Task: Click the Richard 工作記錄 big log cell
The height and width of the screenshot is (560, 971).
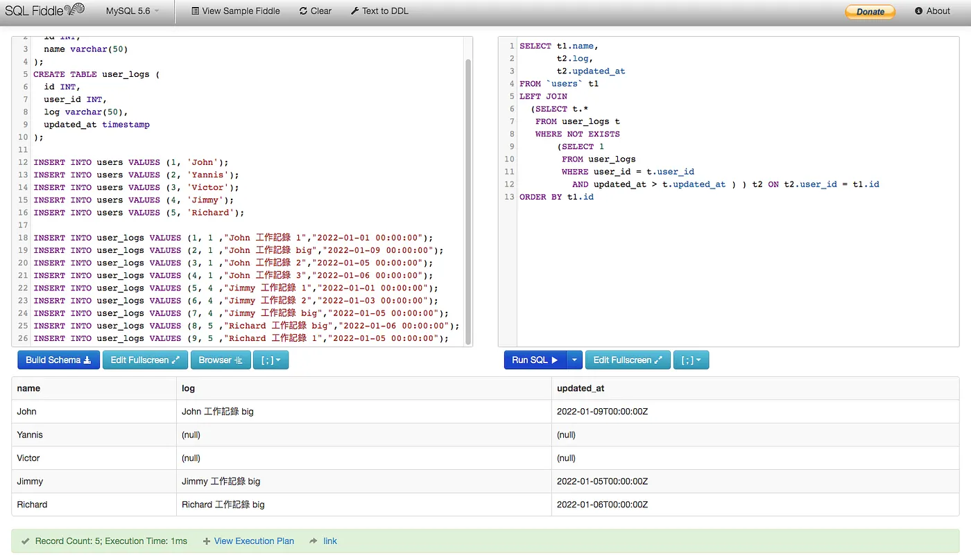Action: point(364,505)
